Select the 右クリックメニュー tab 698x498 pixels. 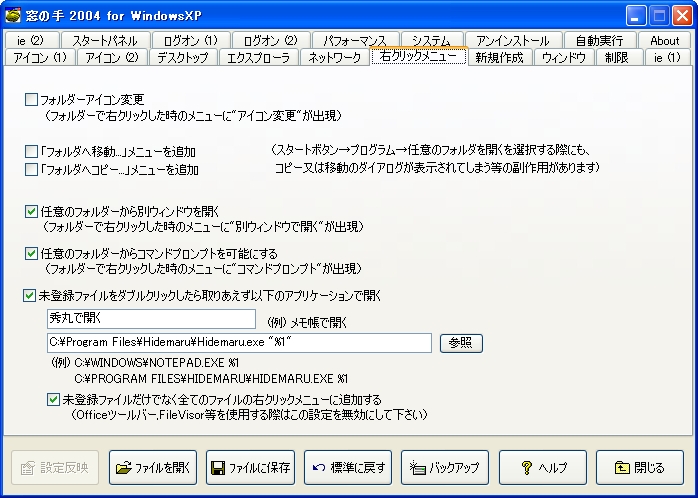point(418,56)
